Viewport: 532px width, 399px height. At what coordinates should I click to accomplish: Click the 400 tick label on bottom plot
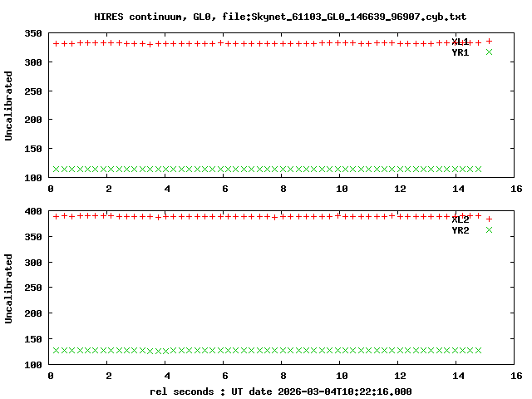pyautogui.click(x=34, y=211)
